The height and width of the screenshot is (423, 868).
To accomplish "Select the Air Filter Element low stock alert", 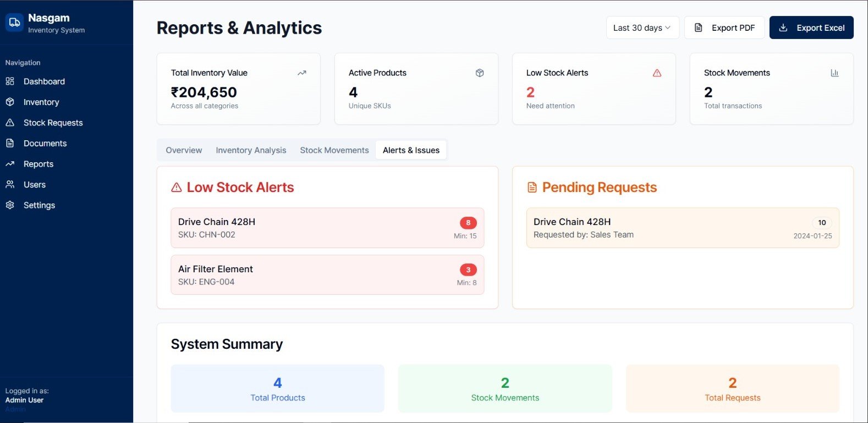I will (327, 274).
